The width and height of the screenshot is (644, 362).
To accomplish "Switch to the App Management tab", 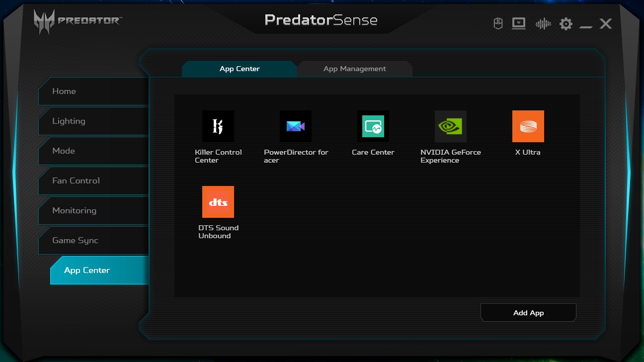I will click(354, 69).
